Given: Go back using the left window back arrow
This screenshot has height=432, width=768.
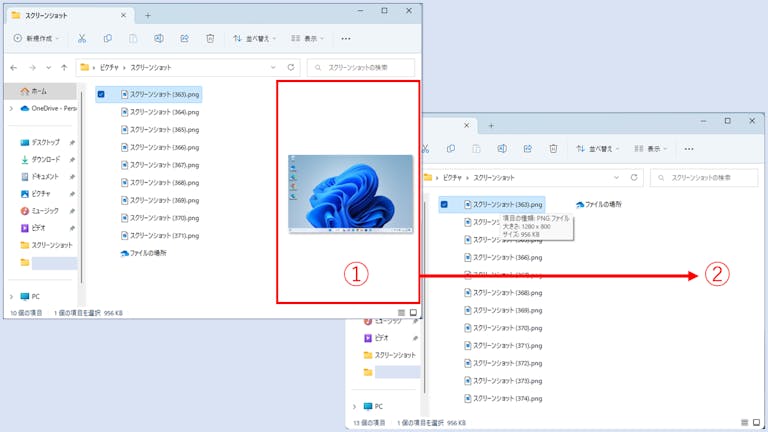Looking at the screenshot, I should point(14,68).
